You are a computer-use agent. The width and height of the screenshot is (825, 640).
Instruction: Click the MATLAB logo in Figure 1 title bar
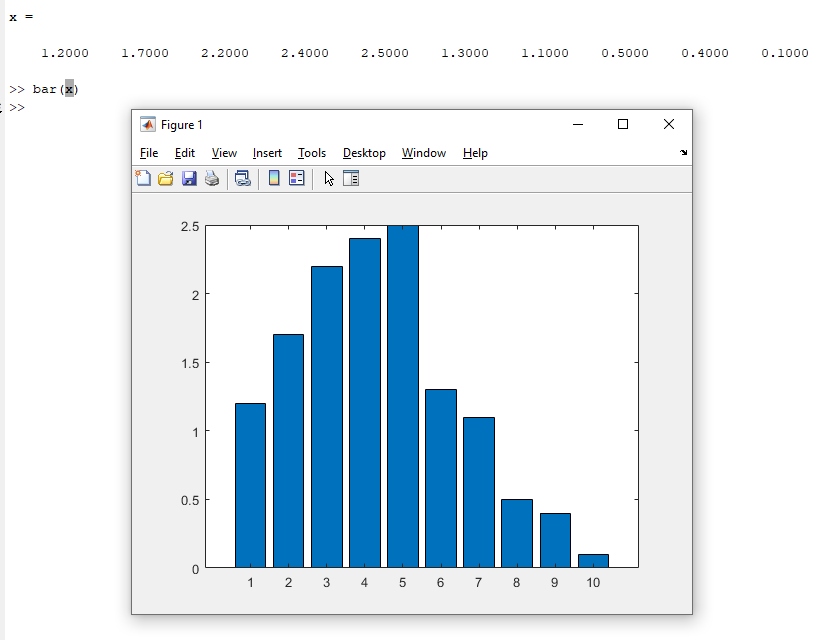click(x=148, y=125)
